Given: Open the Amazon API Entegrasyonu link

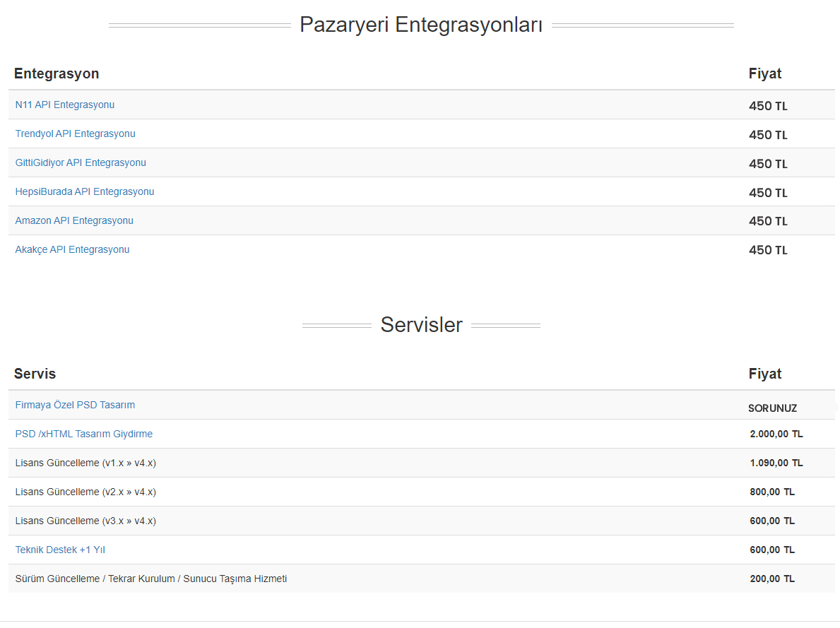Looking at the screenshot, I should click(74, 221).
